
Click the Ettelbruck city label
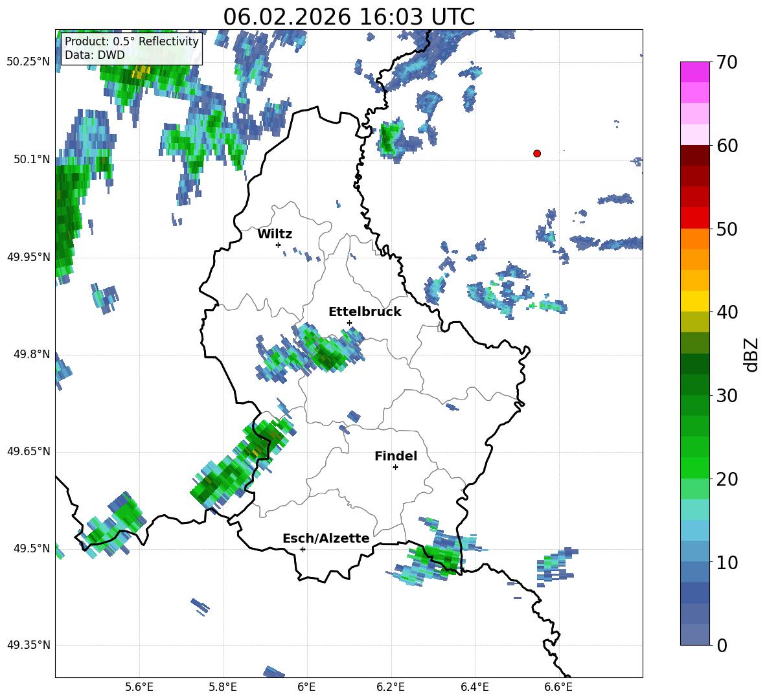(365, 312)
